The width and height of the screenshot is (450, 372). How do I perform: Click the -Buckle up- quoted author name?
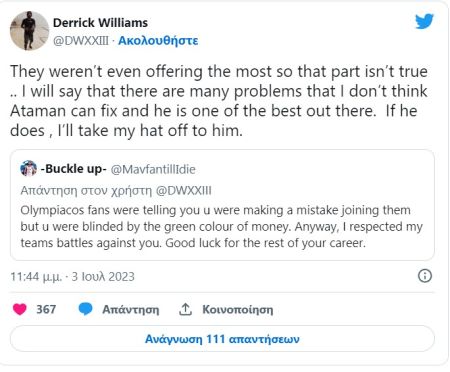point(73,169)
